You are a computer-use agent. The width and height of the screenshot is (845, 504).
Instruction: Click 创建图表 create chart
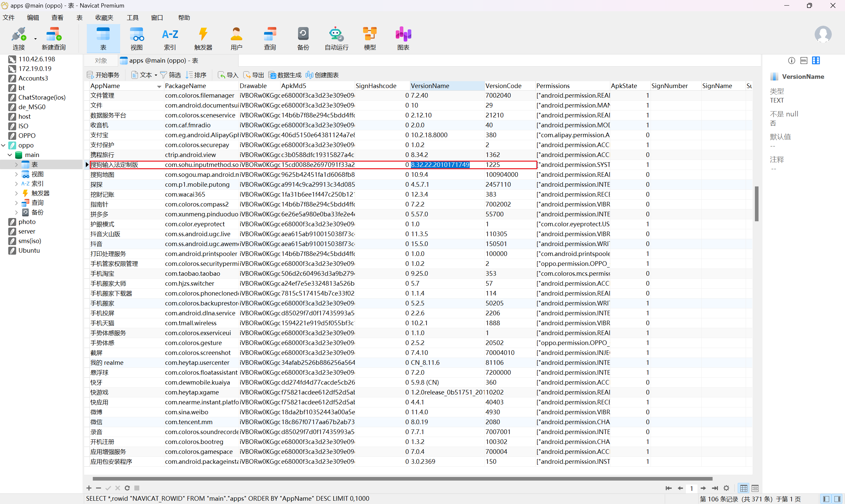point(322,75)
